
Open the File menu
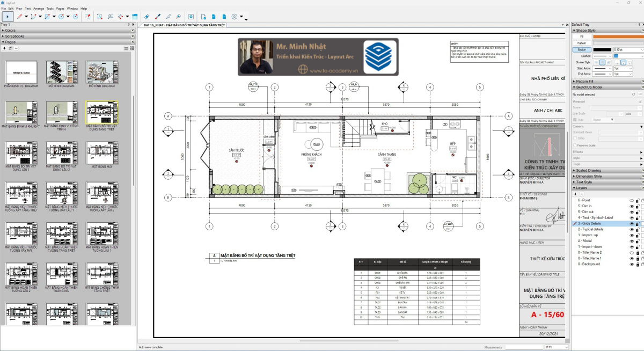[x=4, y=9]
